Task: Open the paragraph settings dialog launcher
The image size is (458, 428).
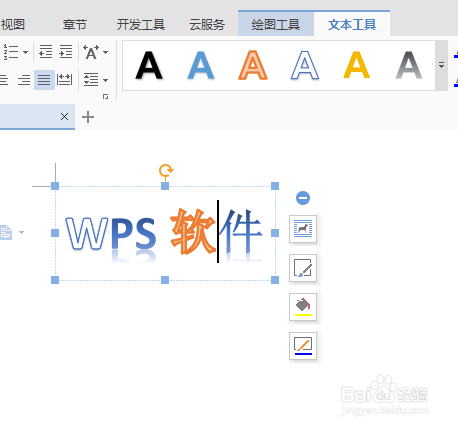Action: pos(105,97)
